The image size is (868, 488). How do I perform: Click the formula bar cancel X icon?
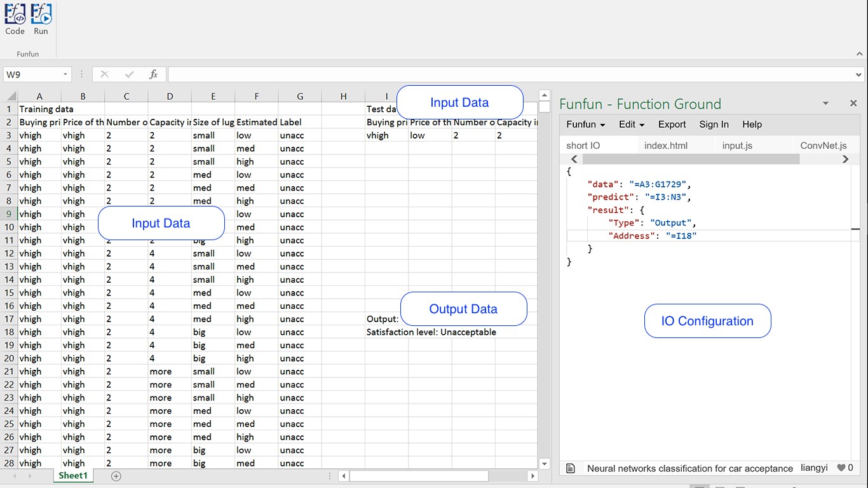click(x=105, y=74)
